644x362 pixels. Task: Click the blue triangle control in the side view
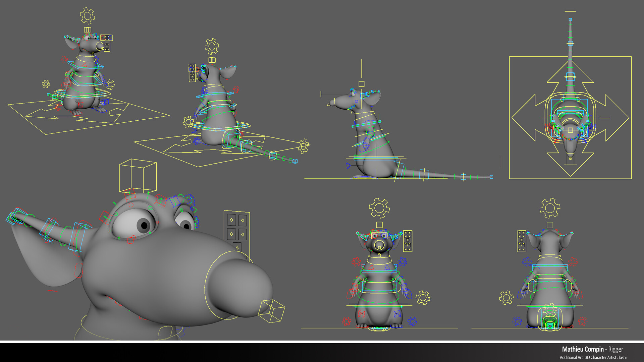(x=349, y=166)
